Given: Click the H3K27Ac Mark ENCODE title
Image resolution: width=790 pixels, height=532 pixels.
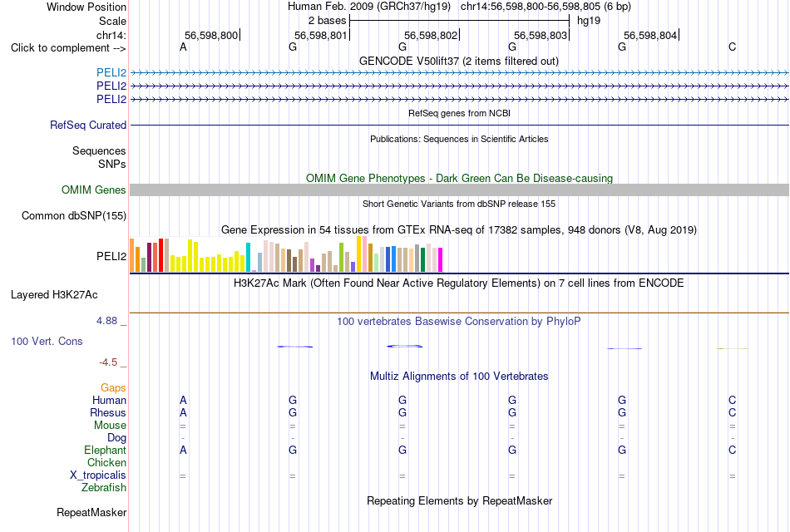Looking at the screenshot, I should coord(459,283).
